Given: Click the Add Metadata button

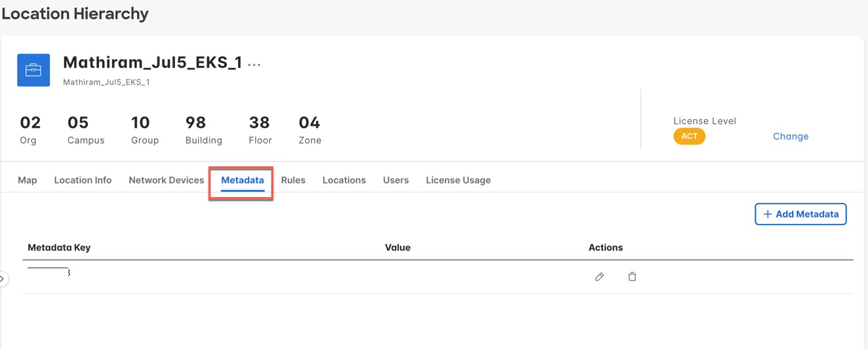Looking at the screenshot, I should [800, 214].
